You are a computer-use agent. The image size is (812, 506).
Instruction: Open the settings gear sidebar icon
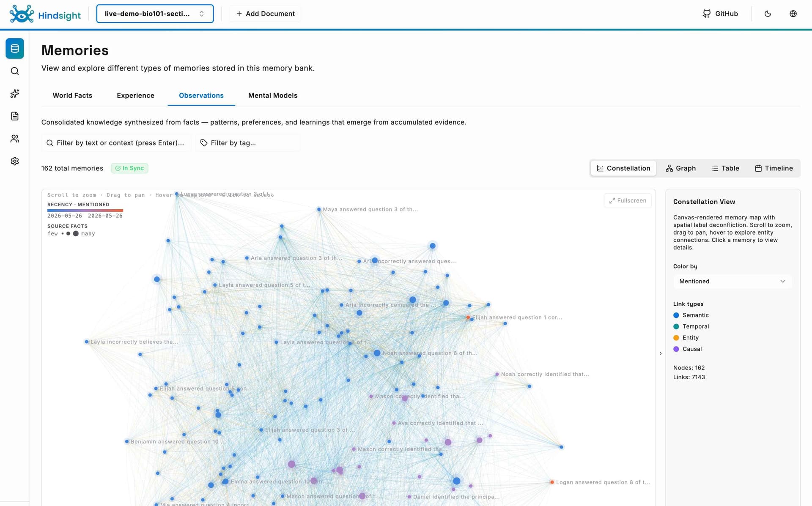coord(15,161)
